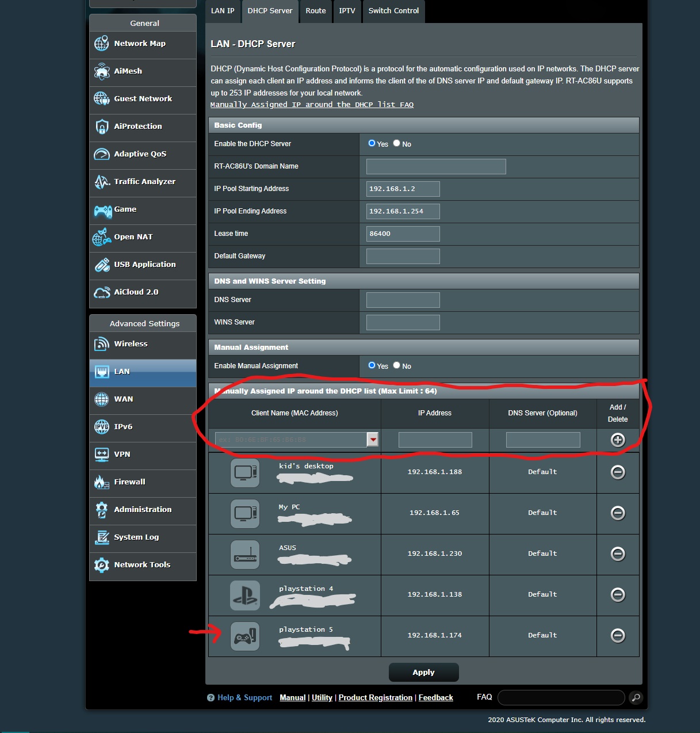Image resolution: width=700 pixels, height=733 pixels.
Task: Open AiProtection page
Action: (143, 127)
